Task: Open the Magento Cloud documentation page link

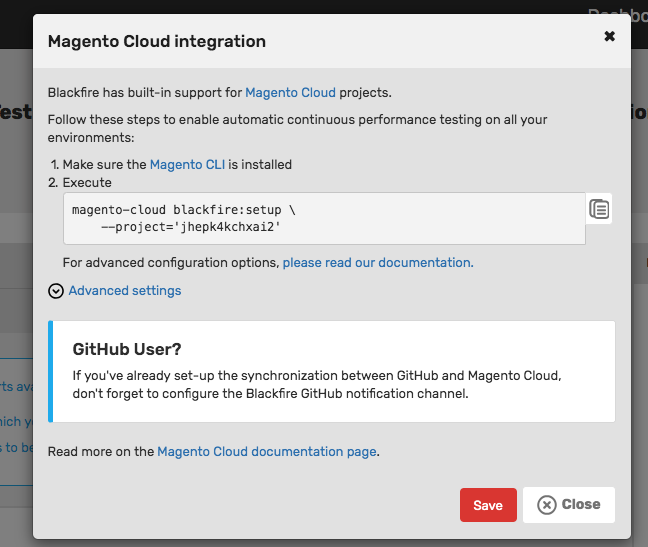Action: [267, 452]
